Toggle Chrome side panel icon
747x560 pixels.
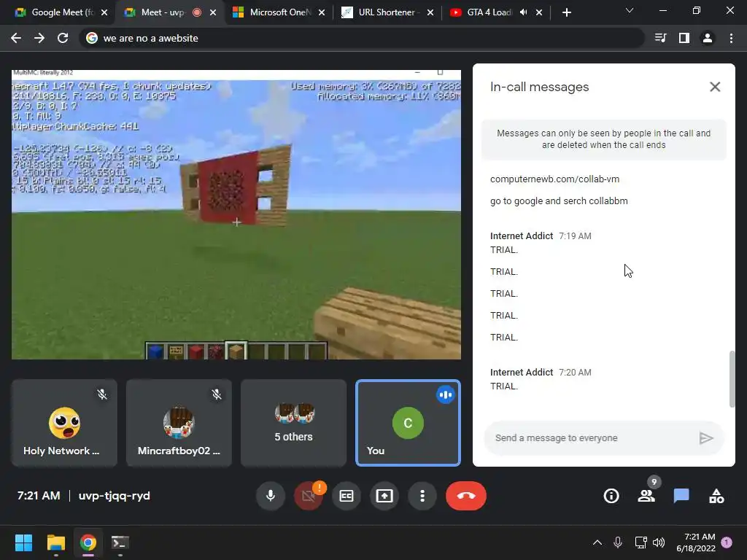(684, 38)
